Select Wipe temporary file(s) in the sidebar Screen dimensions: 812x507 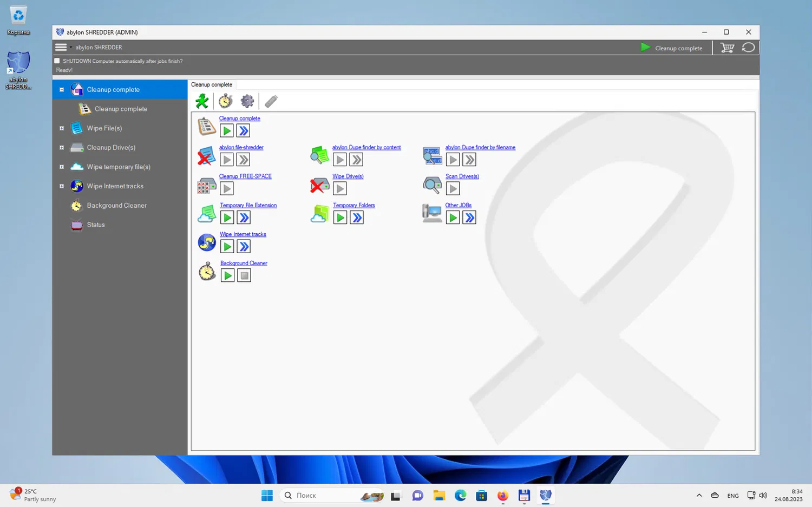click(119, 167)
